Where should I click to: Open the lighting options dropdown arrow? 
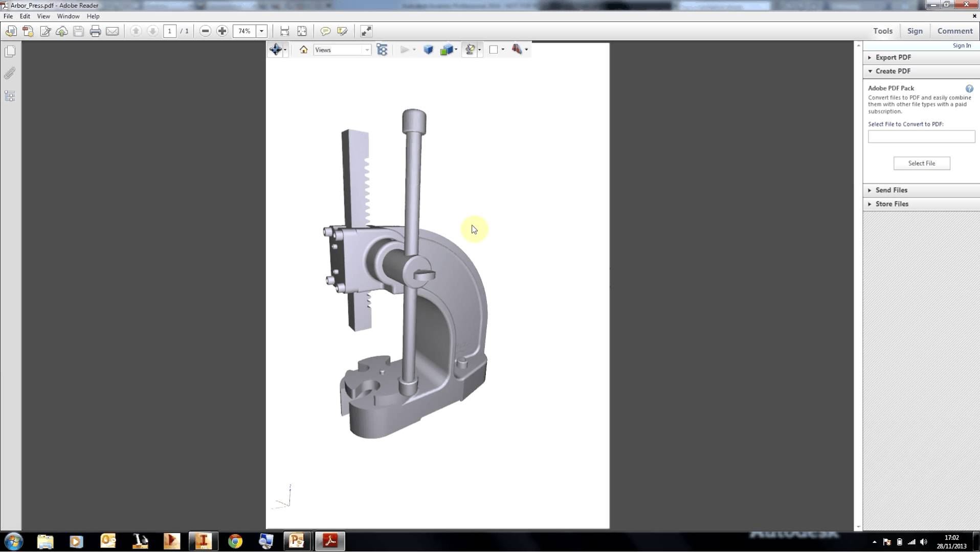point(479,50)
